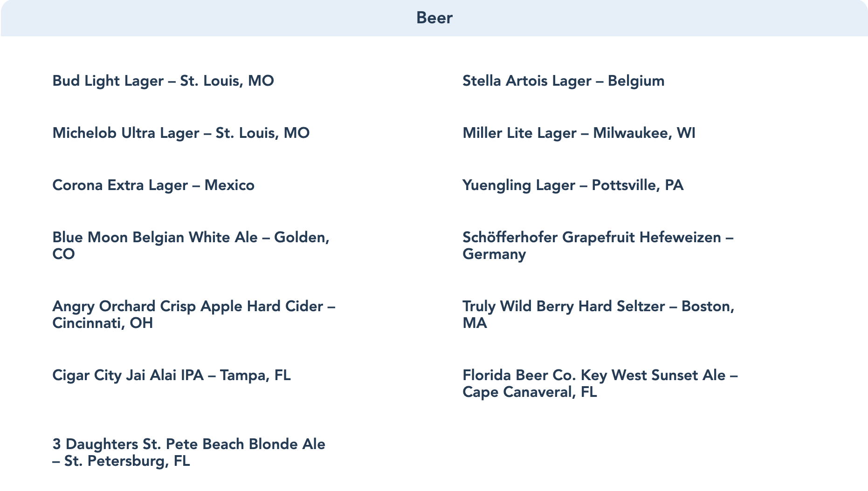Select Angry Orchard Crisp Apple Hard Cider
This screenshot has height=491, width=868.
pyautogui.click(x=193, y=307)
